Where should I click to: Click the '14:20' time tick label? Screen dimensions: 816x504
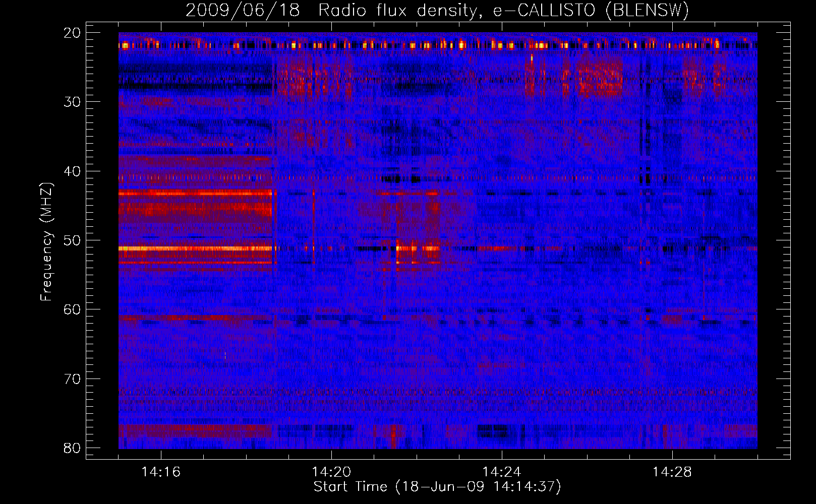tap(331, 472)
